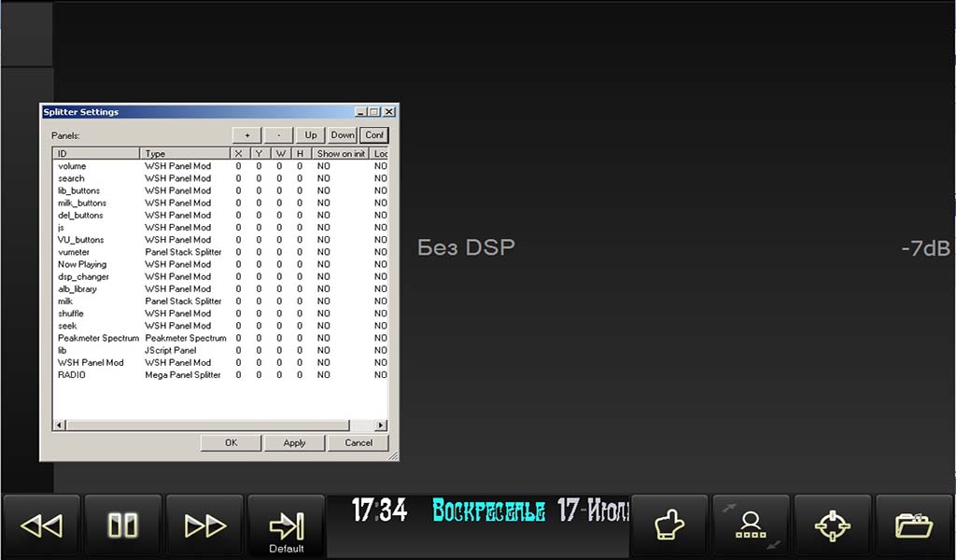
Task: Open the folder icon button
Action: tap(913, 525)
